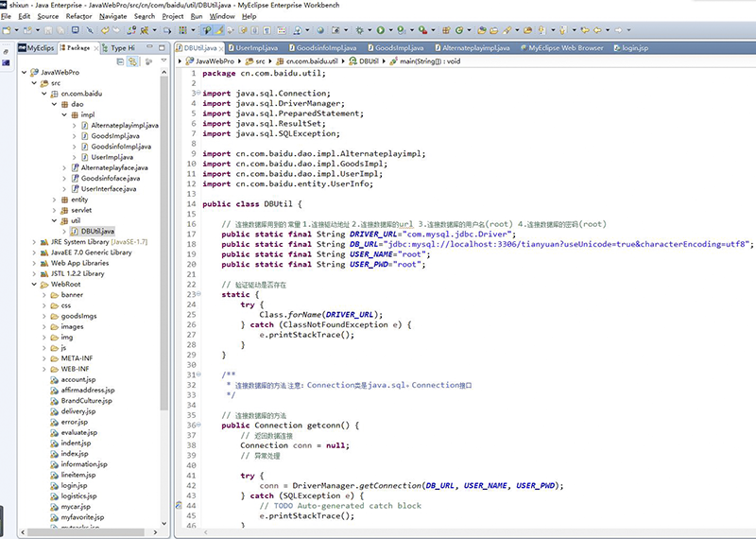The height and width of the screenshot is (539, 756).
Task: Click the DBUtil.java icon in the tree
Action: tap(73, 231)
